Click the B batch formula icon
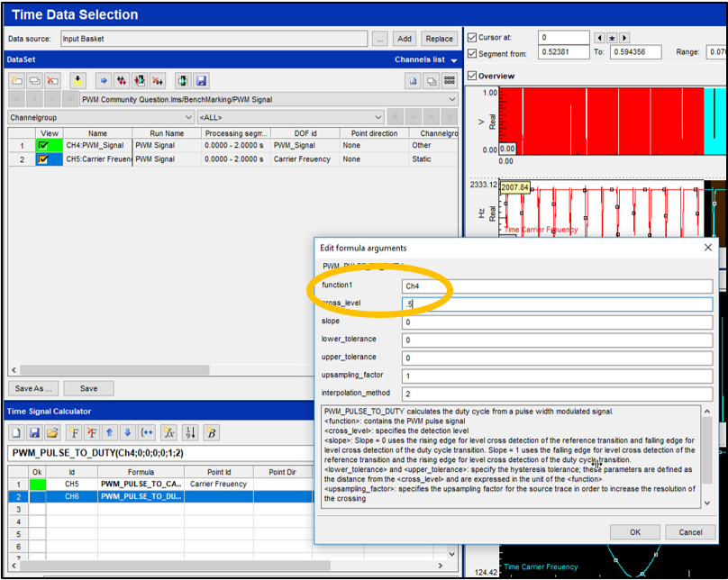 click(x=211, y=433)
